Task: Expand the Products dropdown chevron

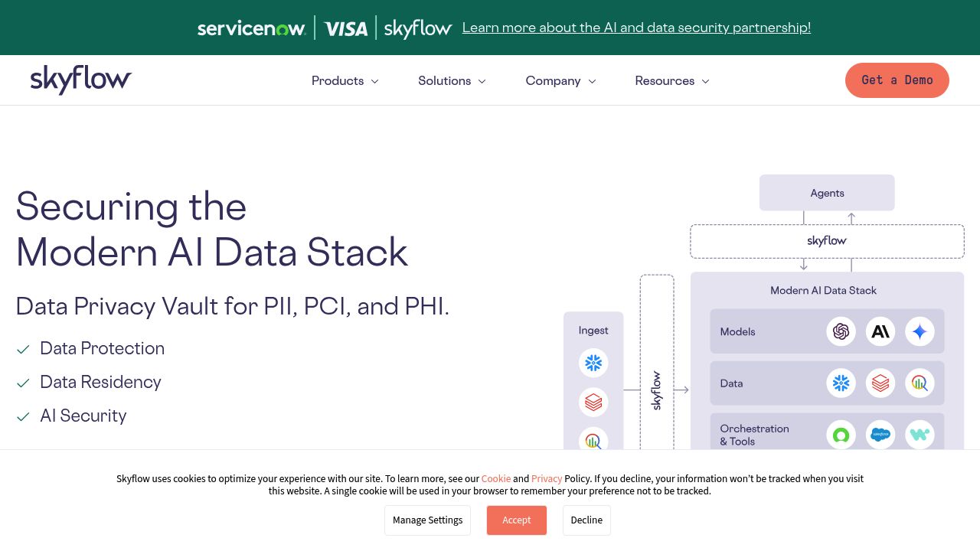Action: 375,81
